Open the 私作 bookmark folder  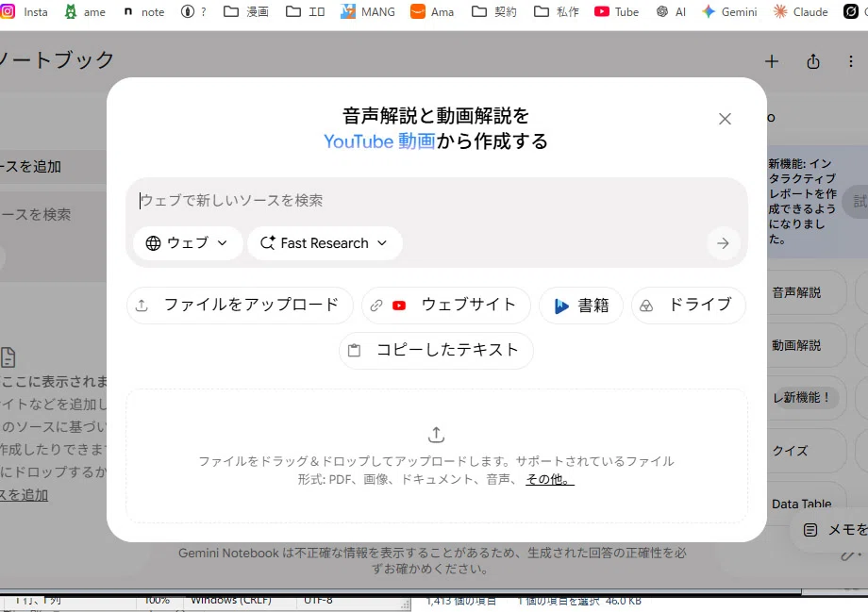[557, 11]
